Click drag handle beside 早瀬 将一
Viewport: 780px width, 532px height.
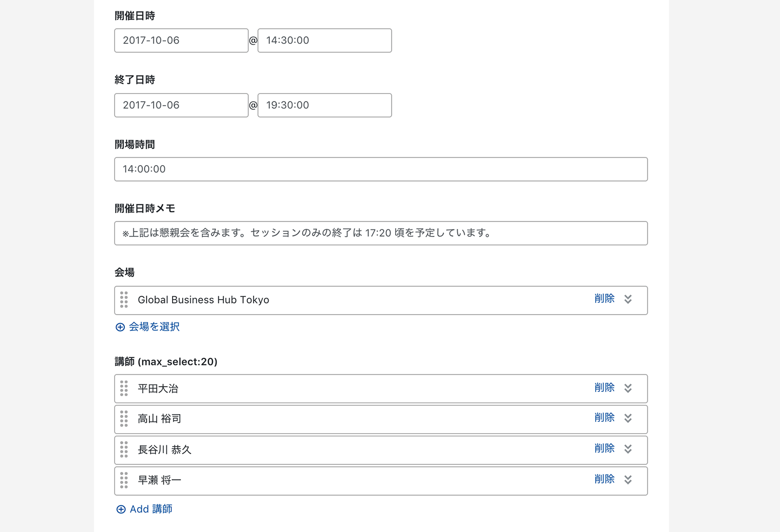124,480
